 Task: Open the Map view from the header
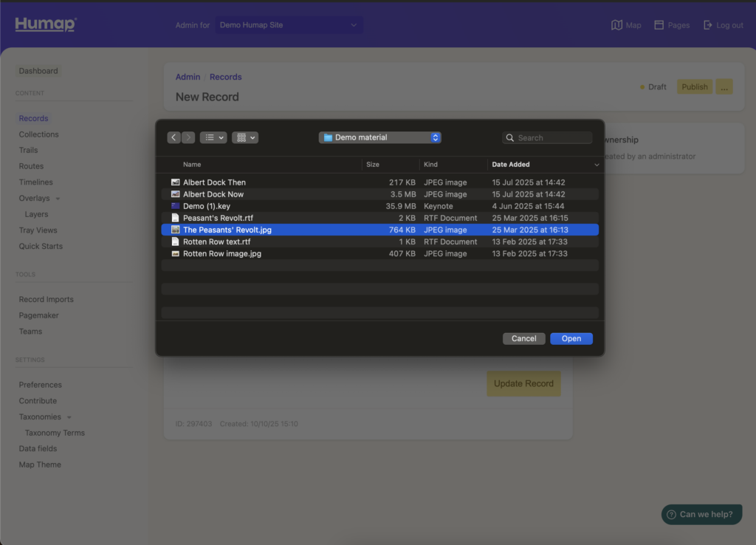[625, 24]
